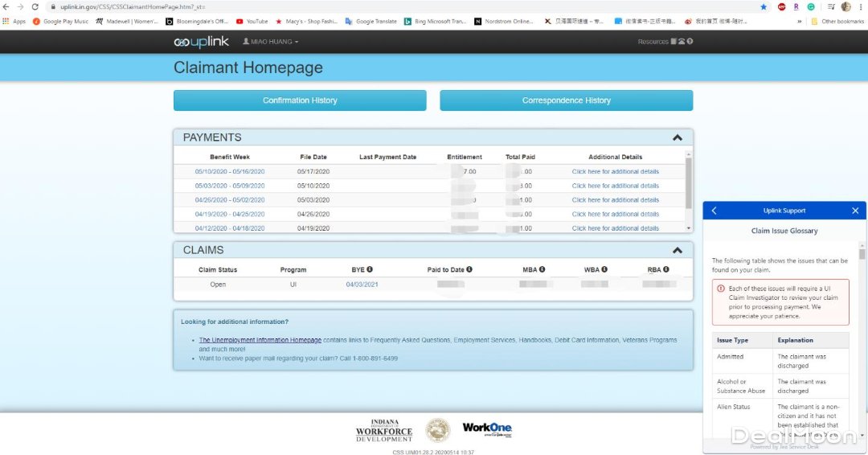Click the MBA info icon
The image size is (868, 455).
542,270
